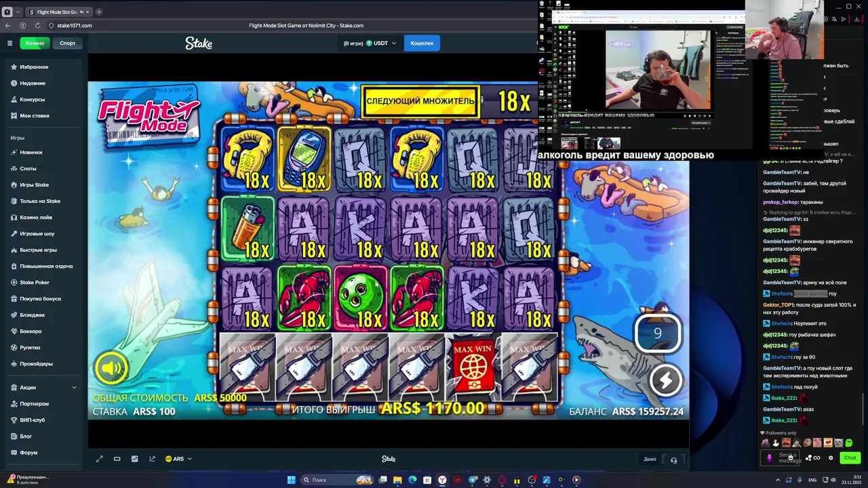Toggle theatre mode below the game
Viewport: 868px width, 488px height.
coord(117,459)
